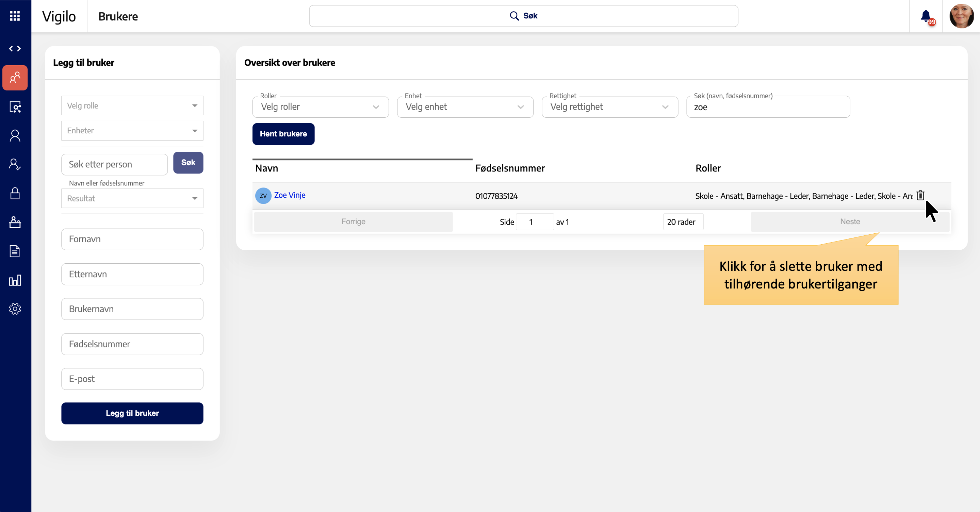Screen dimensions: 980x512
Task: Open the profile avatar photo
Action: tap(961, 16)
